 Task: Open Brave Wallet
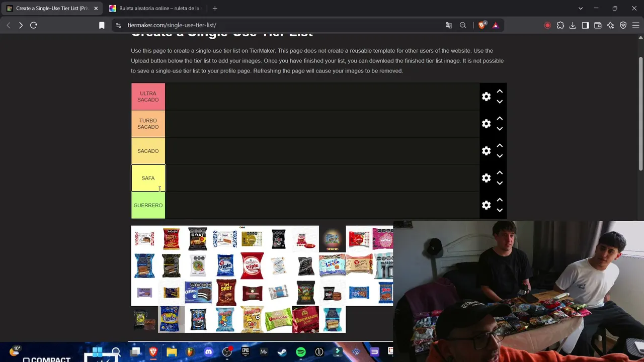click(x=598, y=25)
